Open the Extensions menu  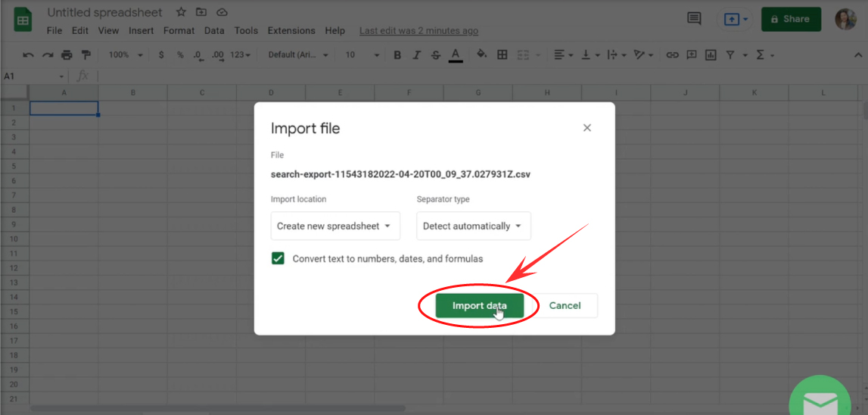click(x=291, y=30)
